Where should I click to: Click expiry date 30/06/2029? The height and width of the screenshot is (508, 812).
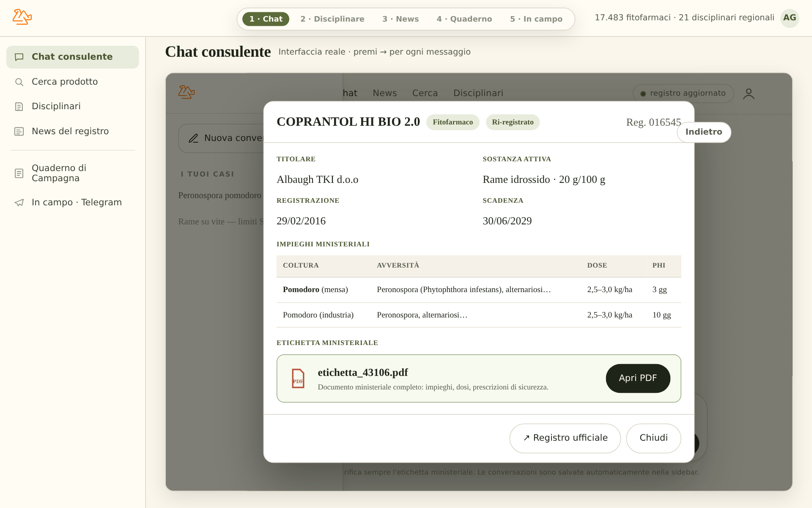pos(507,221)
